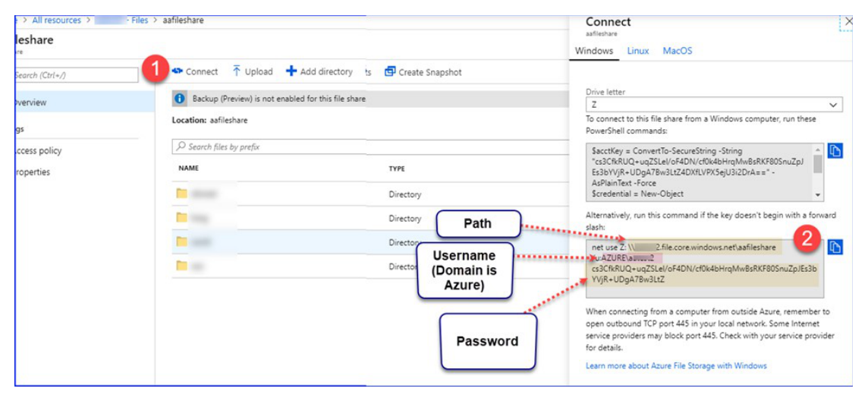Click the Create Snapshot icon
Image resolution: width=868 pixels, height=401 pixels.
click(390, 71)
